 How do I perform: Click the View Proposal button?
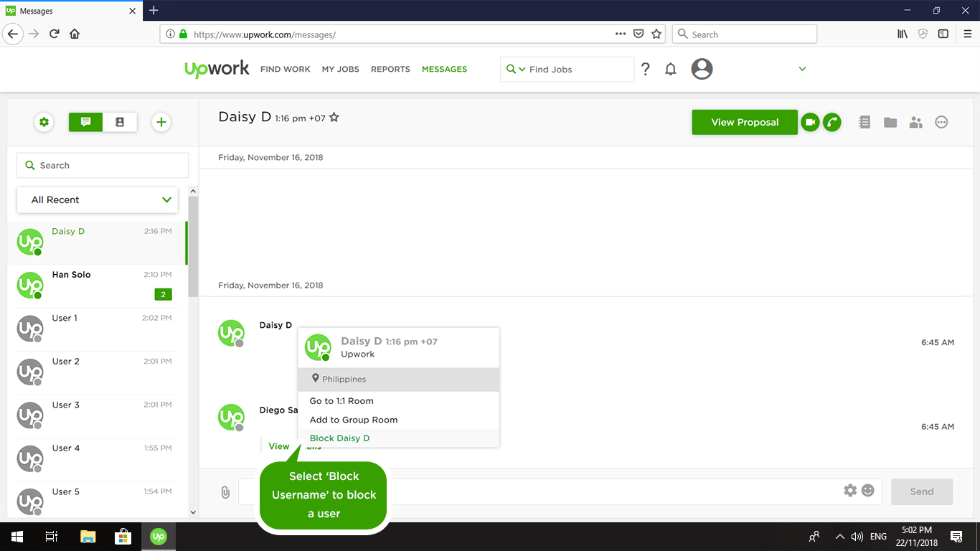coord(744,123)
